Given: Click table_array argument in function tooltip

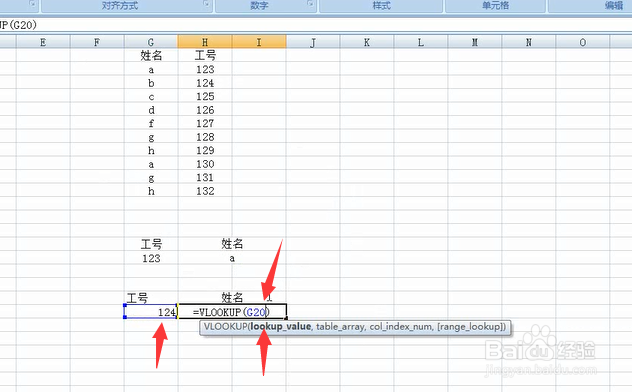Looking at the screenshot, I should (341, 327).
